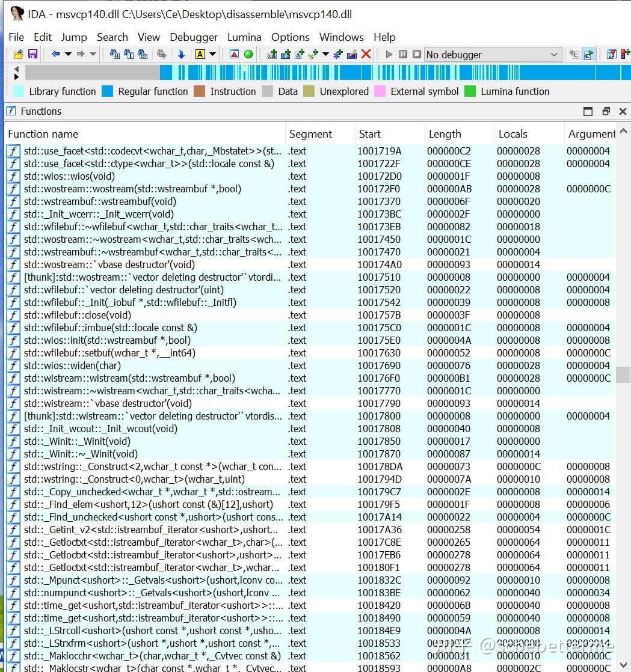This screenshot has height=672, width=631.
Task: Open the Edit menu
Action: (43, 37)
